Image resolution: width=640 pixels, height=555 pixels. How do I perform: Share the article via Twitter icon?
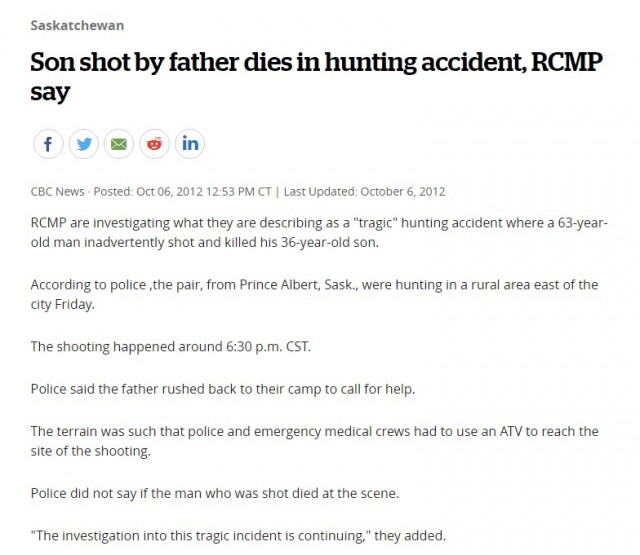(84, 144)
